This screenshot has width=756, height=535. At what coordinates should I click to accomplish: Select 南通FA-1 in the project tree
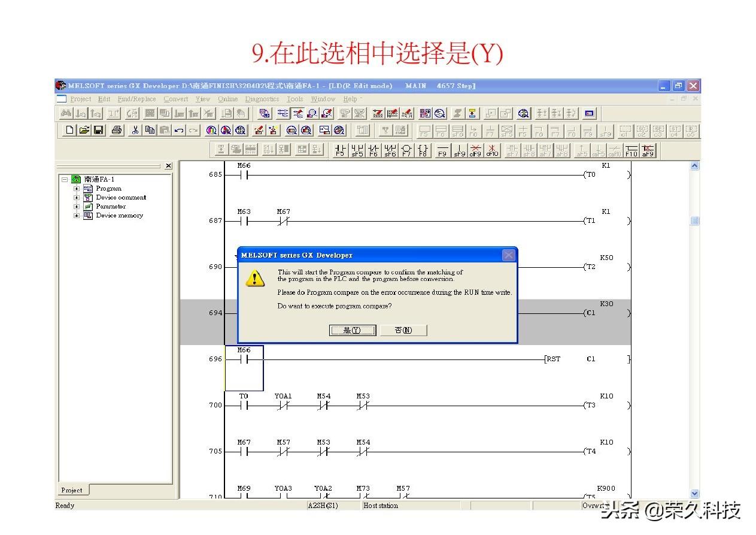[99, 179]
